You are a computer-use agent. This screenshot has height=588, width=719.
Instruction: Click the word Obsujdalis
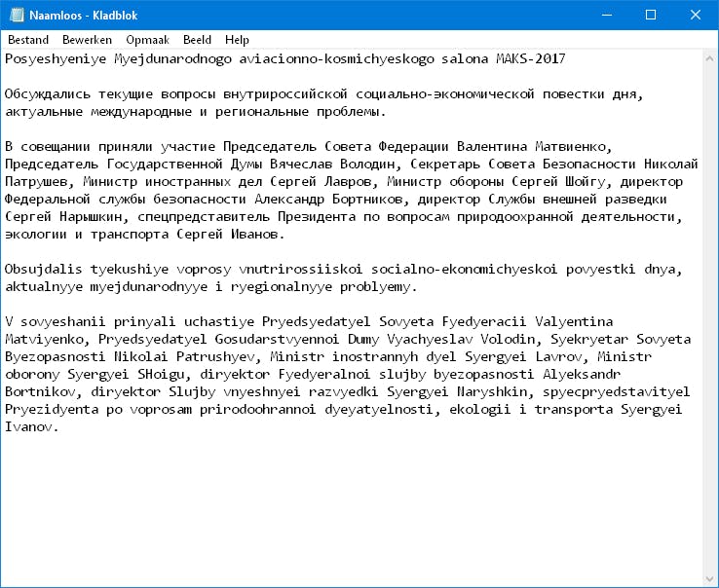pyautogui.click(x=44, y=269)
